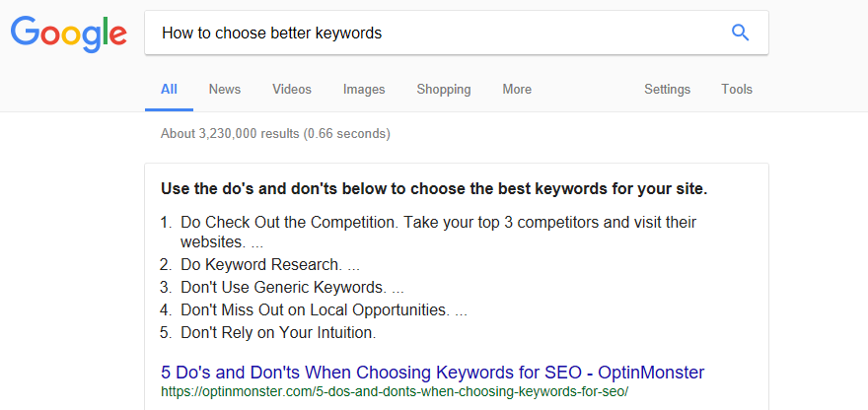
Task: Expand the More search categories menu
Action: 517,90
